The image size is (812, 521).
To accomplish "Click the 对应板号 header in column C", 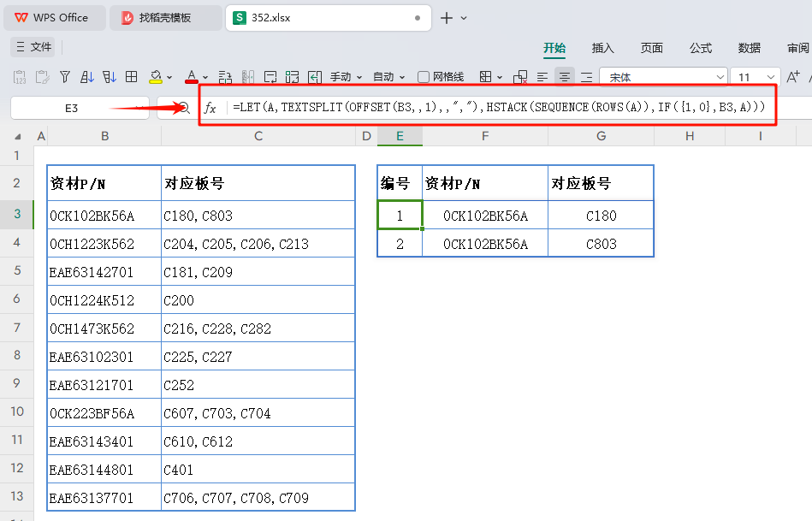I will pos(258,183).
